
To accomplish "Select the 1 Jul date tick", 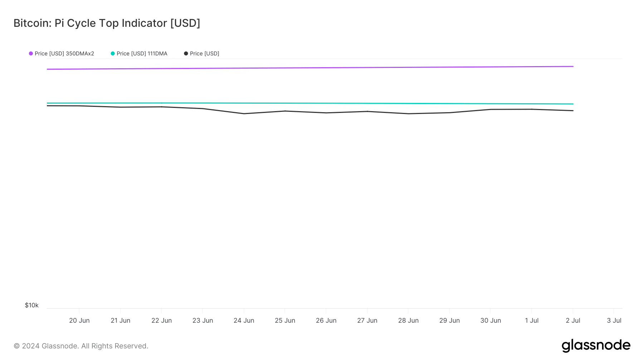I will pyautogui.click(x=532, y=321).
